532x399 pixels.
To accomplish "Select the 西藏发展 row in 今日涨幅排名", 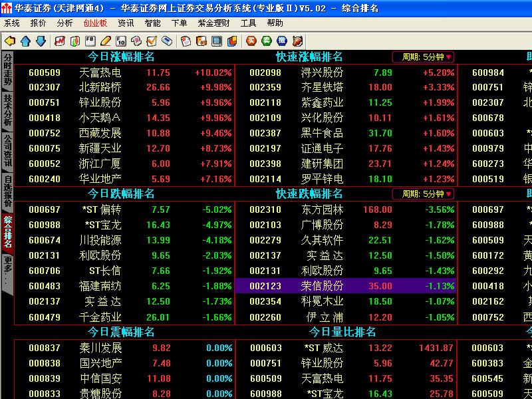I will [125, 133].
